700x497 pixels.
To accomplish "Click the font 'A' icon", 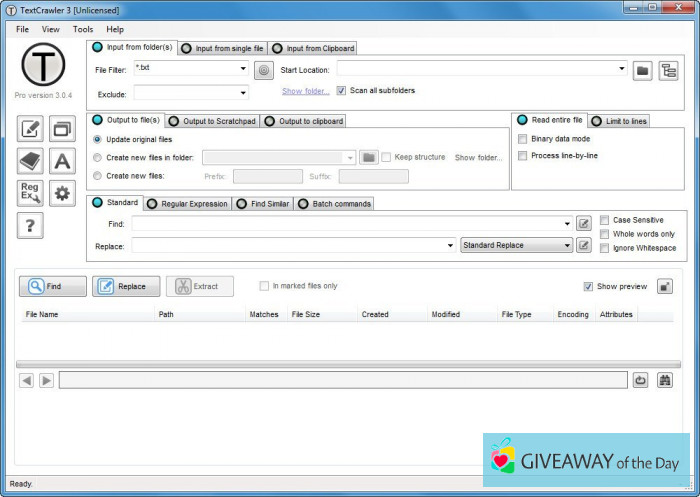I will [62, 161].
